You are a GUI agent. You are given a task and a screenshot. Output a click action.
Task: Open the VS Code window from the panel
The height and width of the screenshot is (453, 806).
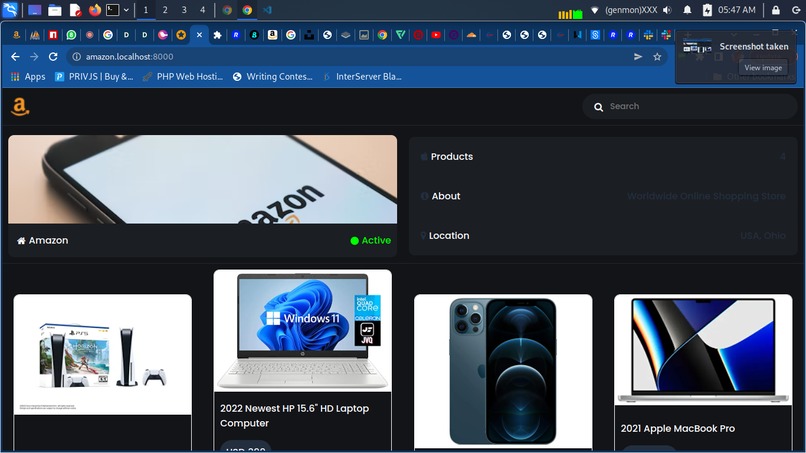tap(267, 10)
